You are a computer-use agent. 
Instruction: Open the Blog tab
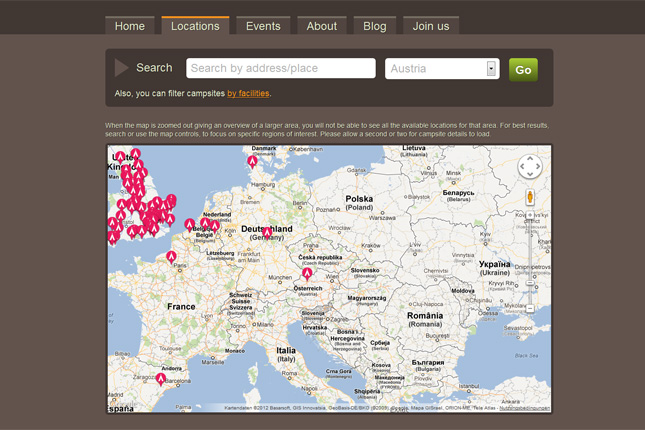pos(375,26)
